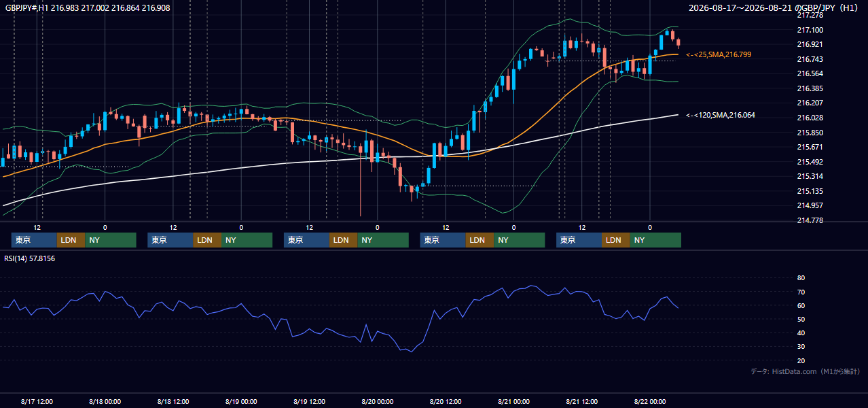This screenshot has width=868, height=408.
Task: Click the 8/20 12:00 time axis label
Action: 446,401
